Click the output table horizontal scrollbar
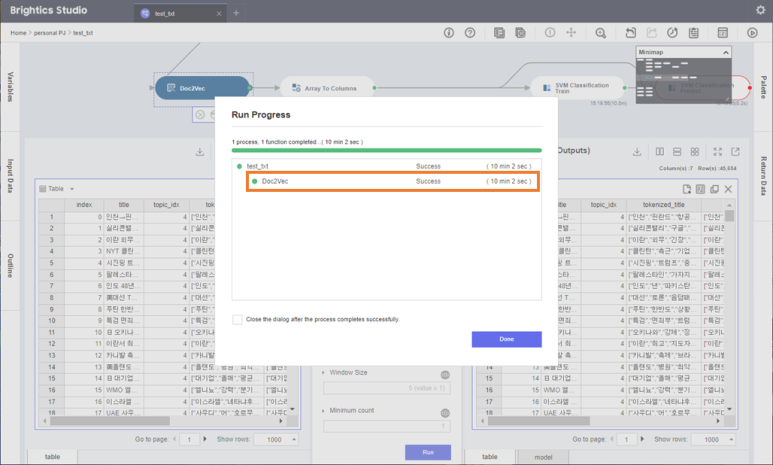Image resolution: width=773 pixels, height=465 pixels. [539, 421]
